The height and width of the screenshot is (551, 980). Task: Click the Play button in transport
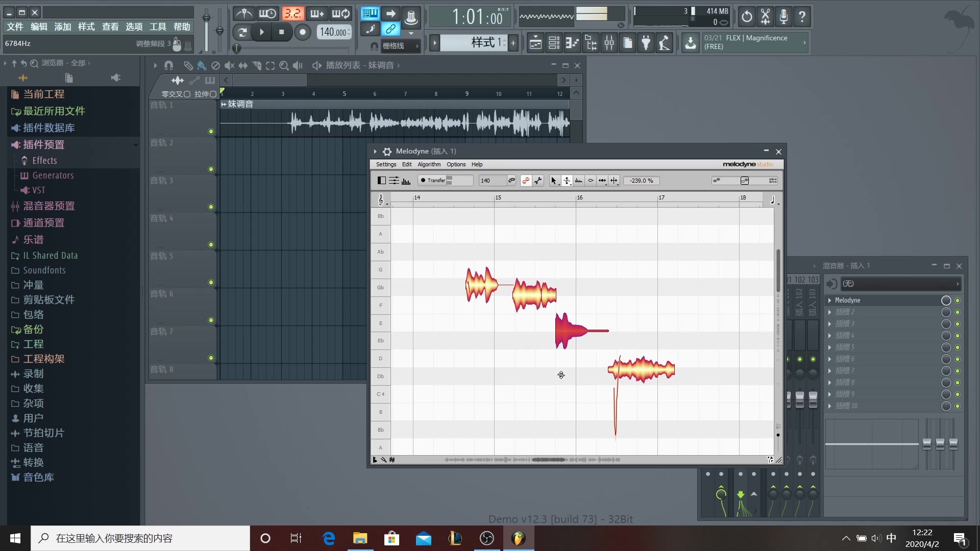click(x=262, y=32)
